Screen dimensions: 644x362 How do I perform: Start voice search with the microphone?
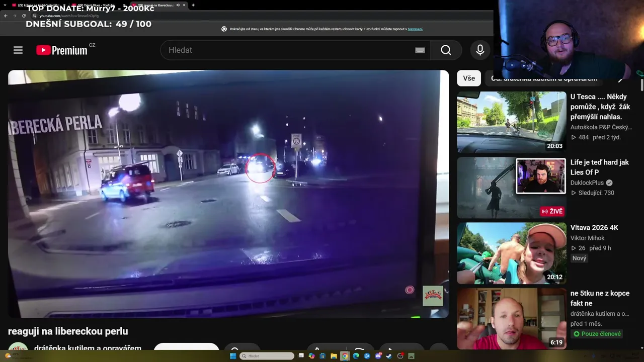coord(480,50)
